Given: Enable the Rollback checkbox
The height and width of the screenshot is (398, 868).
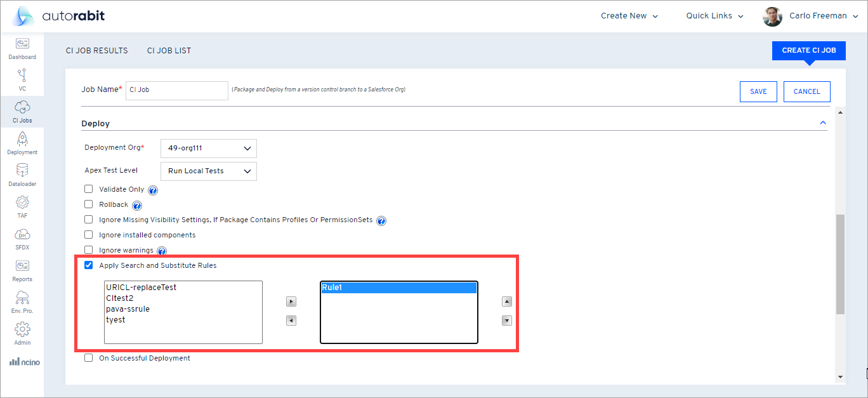Looking at the screenshot, I should point(89,204).
